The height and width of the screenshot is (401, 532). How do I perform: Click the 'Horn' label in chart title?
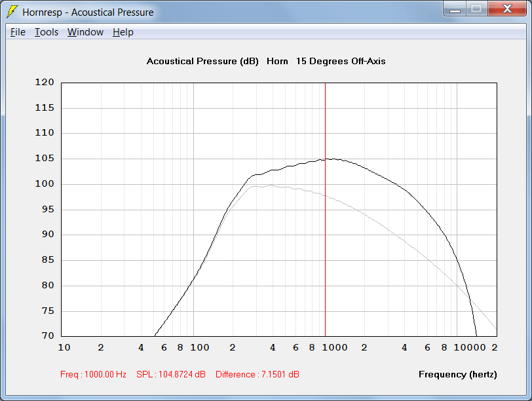[x=277, y=61]
